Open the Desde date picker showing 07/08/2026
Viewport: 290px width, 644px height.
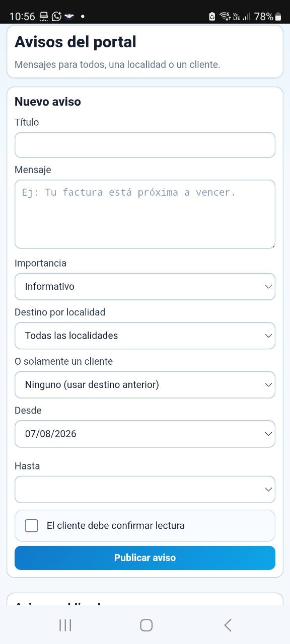tap(145, 434)
